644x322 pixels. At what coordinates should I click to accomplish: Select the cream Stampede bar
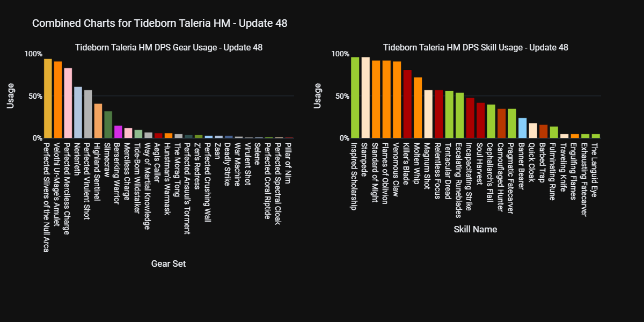coord(365,98)
